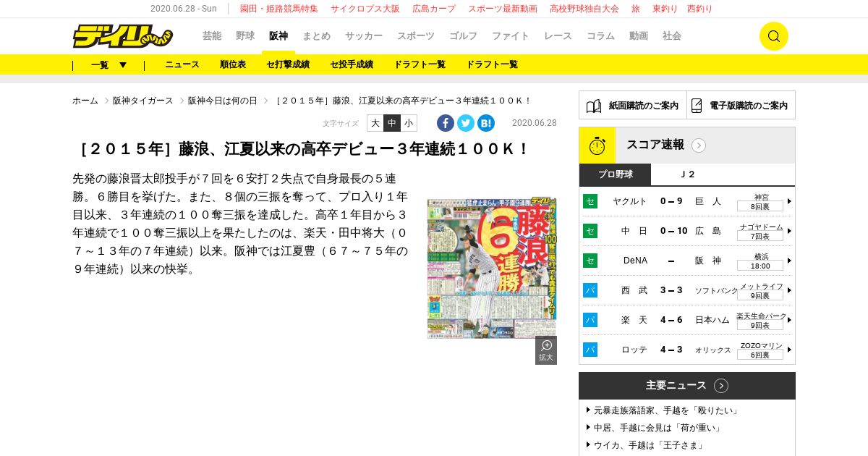Set font size to 中
868x456 pixels.
392,123
